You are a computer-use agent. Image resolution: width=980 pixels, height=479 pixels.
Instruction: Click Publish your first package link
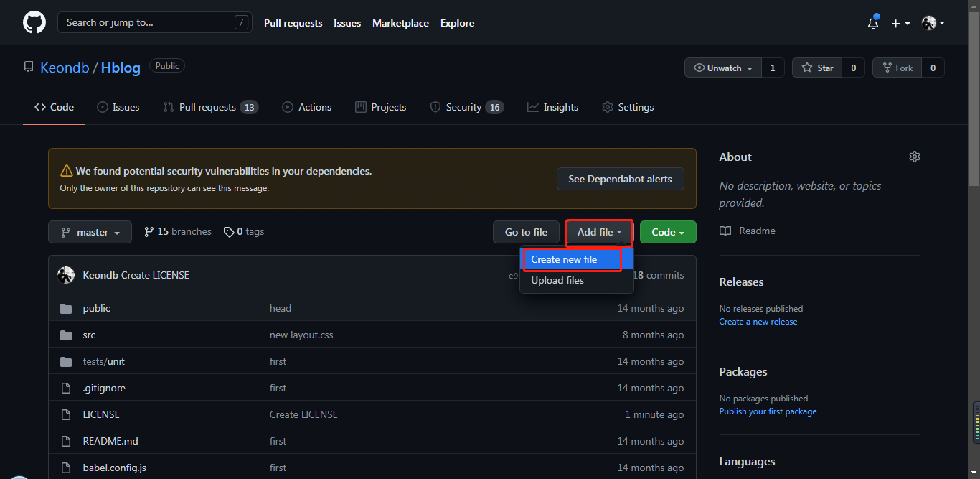click(x=768, y=411)
